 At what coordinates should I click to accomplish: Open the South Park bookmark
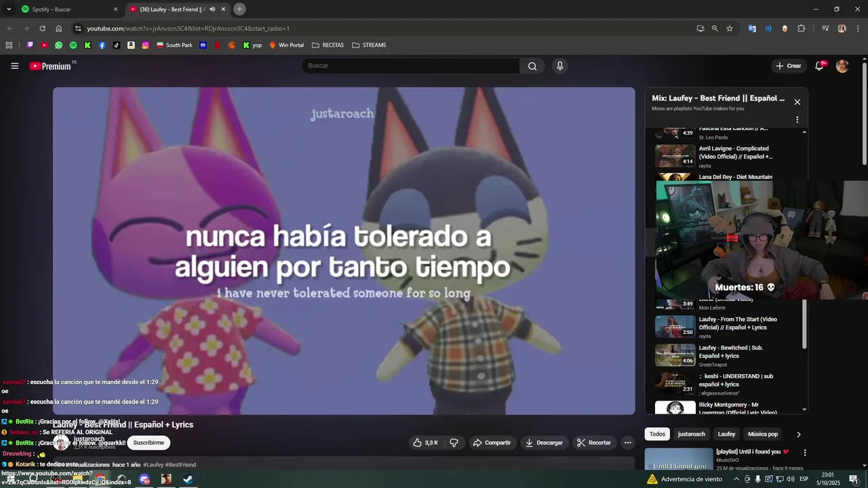click(x=174, y=45)
